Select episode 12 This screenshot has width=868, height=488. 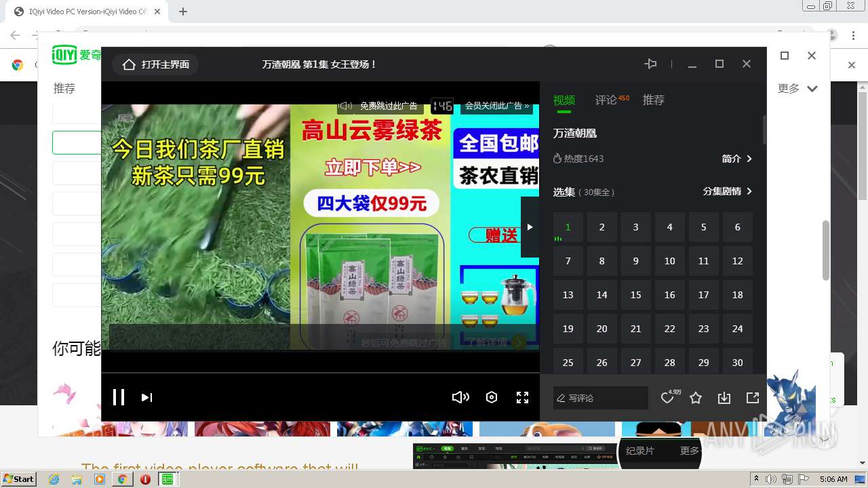click(738, 261)
